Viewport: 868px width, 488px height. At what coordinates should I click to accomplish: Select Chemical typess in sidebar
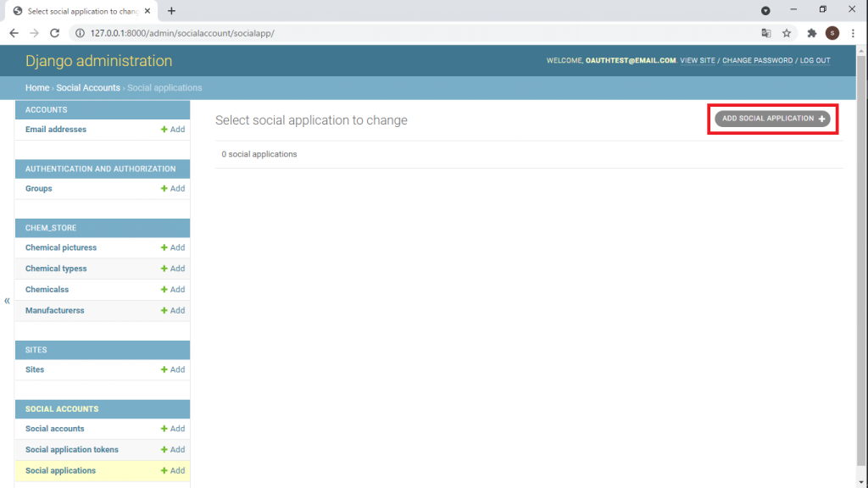(56, 269)
